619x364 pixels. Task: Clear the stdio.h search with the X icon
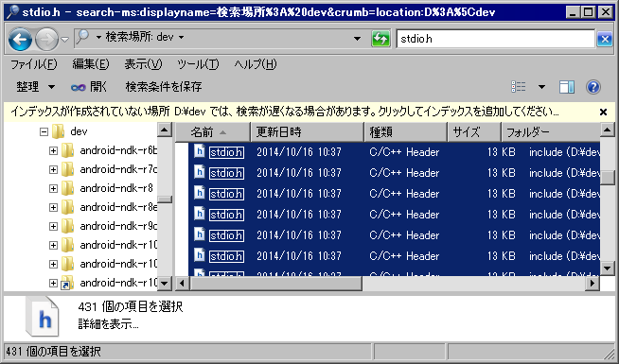(x=605, y=39)
